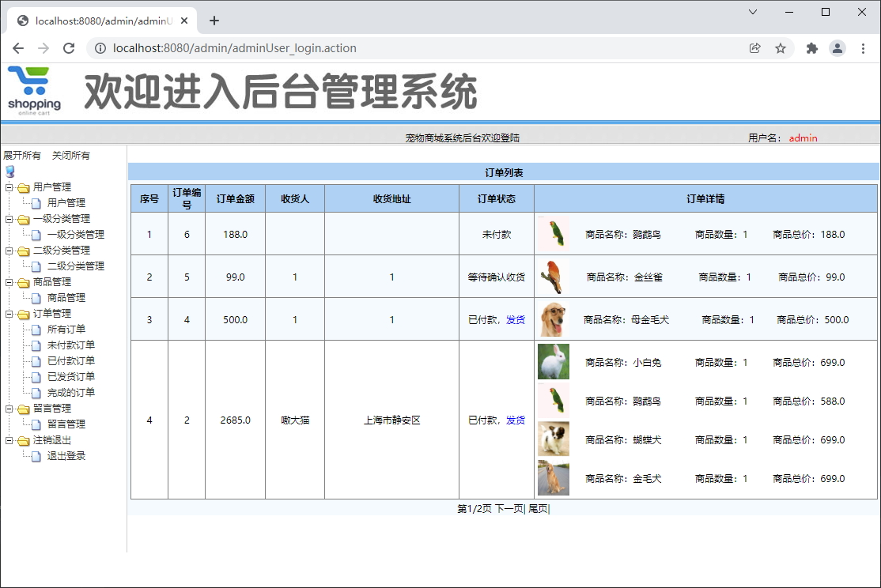Viewport: 881px width, 588px height.
Task: Click the browser back arrow
Action: point(18,48)
